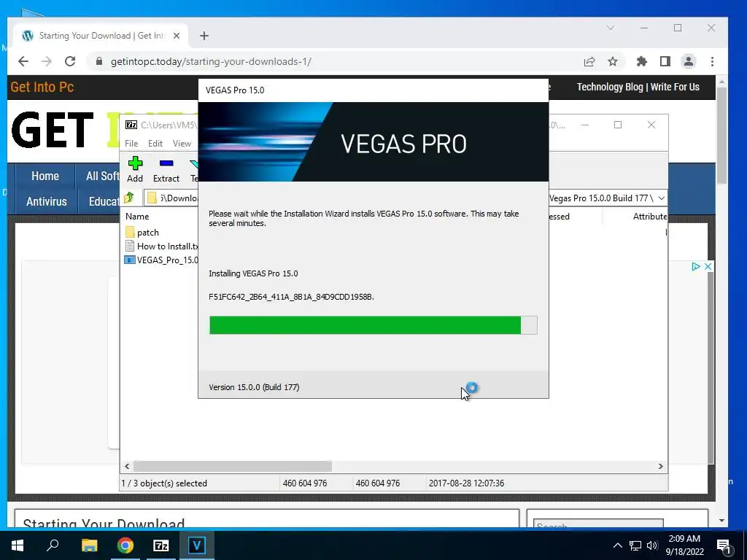This screenshot has height=560, width=747.
Task: Click VEGAS installer taskbar icon
Action: (x=196, y=545)
